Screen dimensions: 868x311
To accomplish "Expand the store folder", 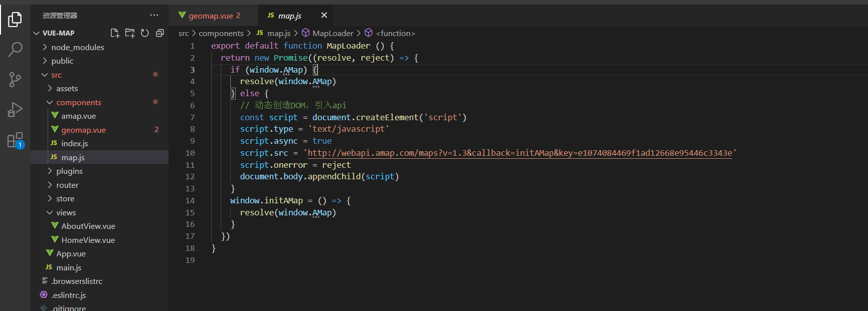I will pyautogui.click(x=99, y=198).
